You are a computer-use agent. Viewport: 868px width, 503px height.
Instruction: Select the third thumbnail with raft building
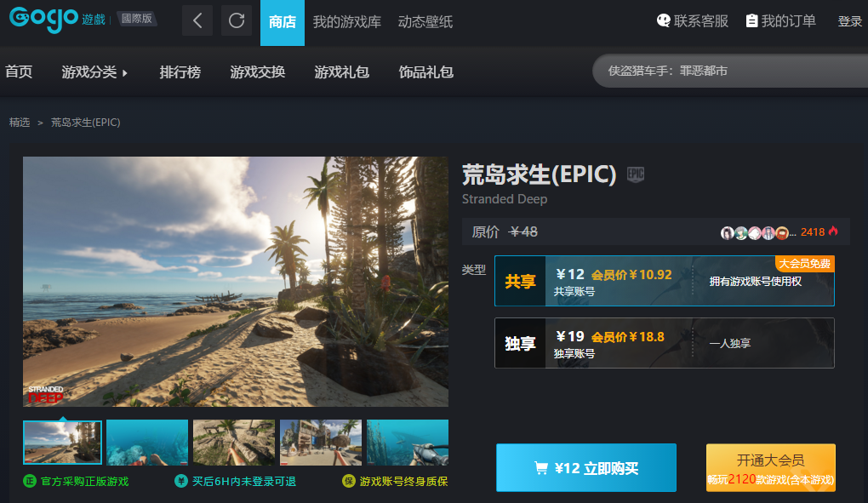(234, 442)
